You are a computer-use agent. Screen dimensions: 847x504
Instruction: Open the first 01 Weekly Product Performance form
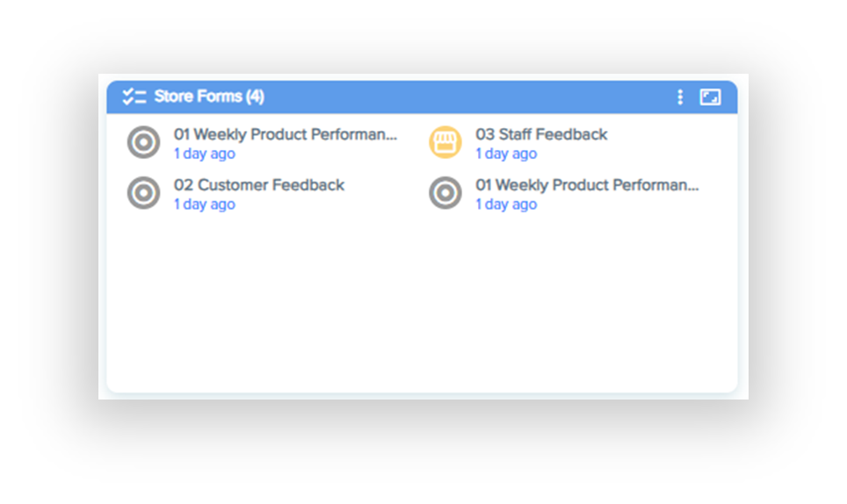point(285,134)
